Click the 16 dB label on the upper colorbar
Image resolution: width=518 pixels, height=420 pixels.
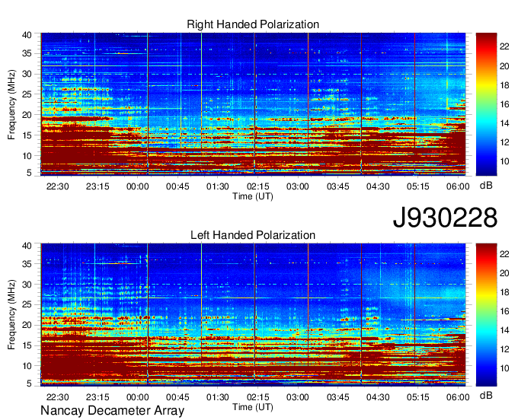(x=504, y=104)
